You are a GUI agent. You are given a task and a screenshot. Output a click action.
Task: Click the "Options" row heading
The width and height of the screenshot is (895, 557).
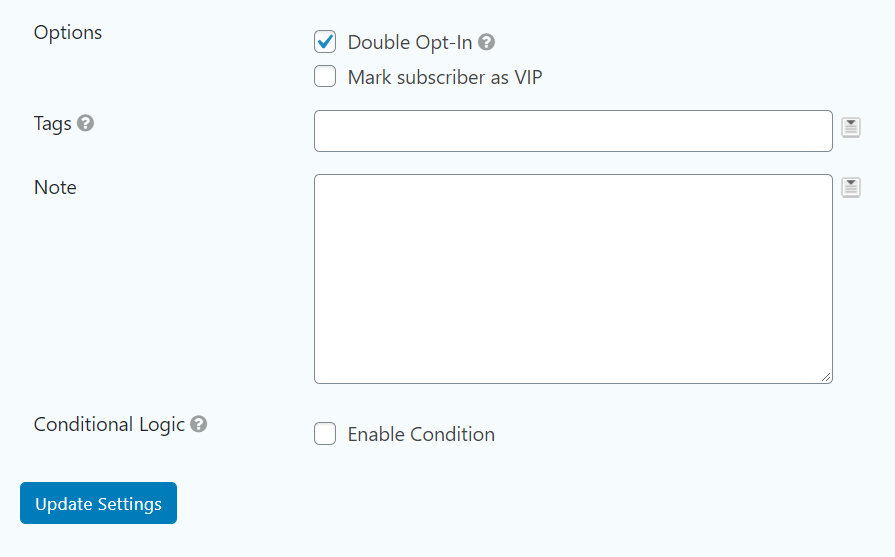coord(68,32)
